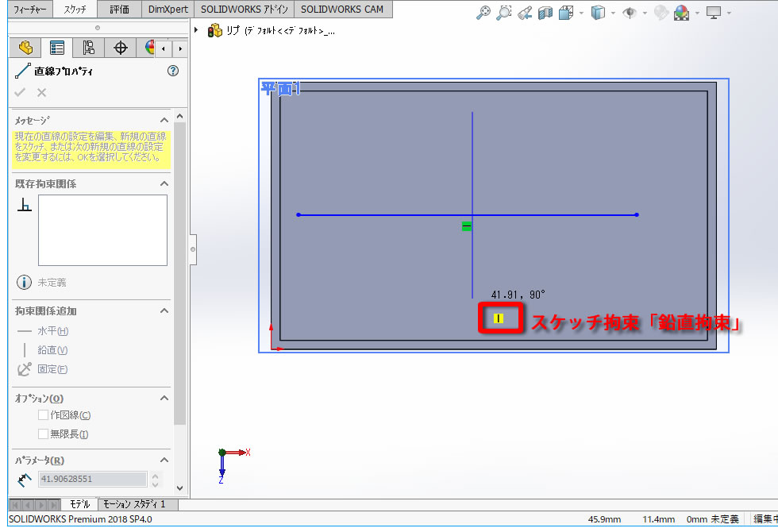Select the 平面1 plane label

pos(281,89)
